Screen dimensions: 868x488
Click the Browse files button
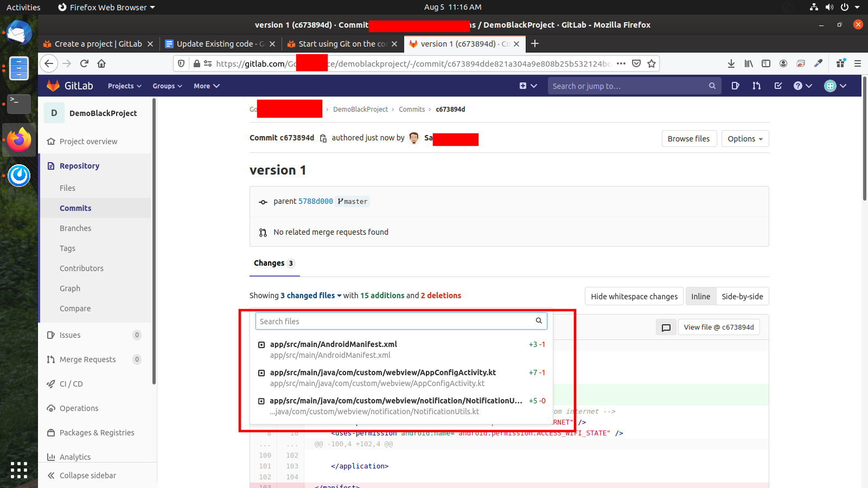click(x=688, y=139)
